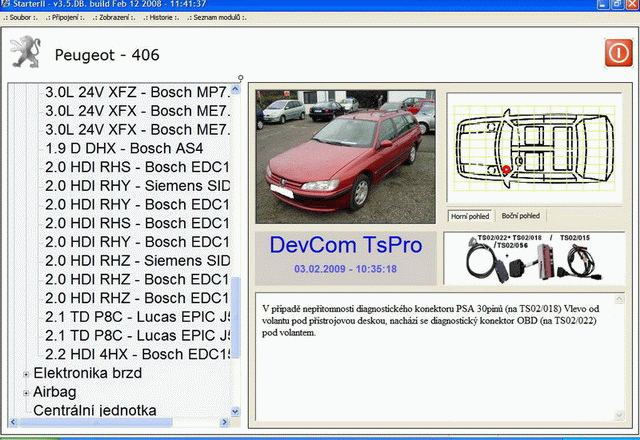Click the TS02 cable adapters image

tap(534, 258)
